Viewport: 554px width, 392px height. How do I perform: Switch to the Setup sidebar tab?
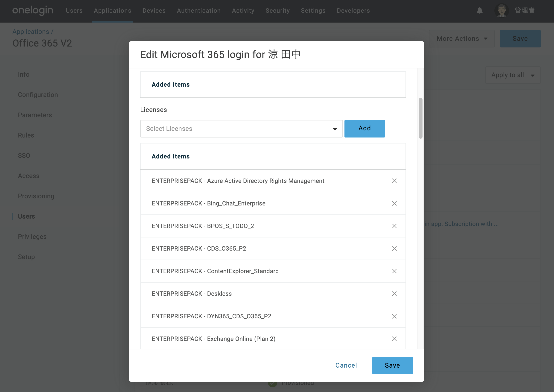(26, 257)
